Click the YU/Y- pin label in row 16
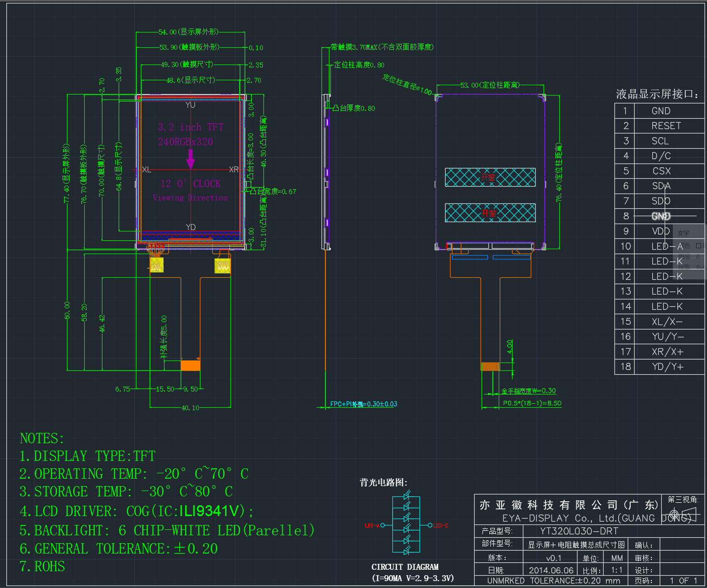Screen dimensions: 707x588 pos(668,336)
